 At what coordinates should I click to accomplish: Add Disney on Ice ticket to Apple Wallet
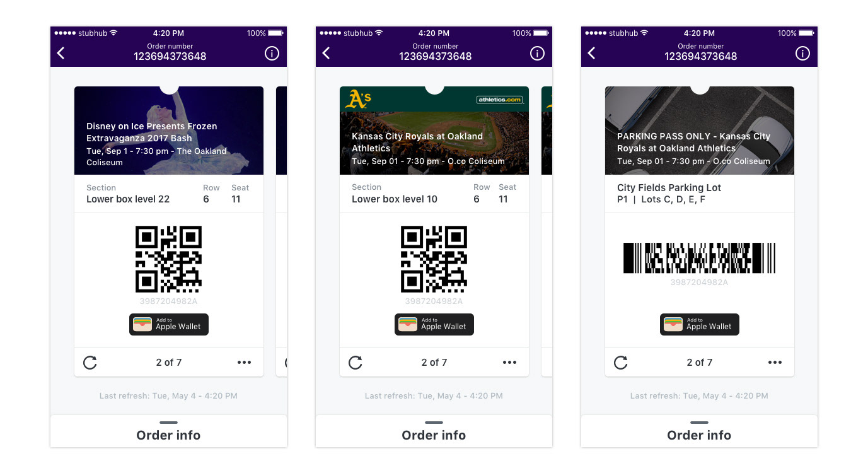click(x=169, y=324)
